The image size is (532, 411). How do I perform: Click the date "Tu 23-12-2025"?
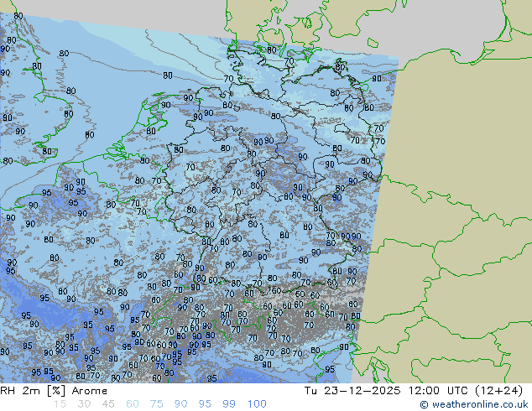(352, 391)
